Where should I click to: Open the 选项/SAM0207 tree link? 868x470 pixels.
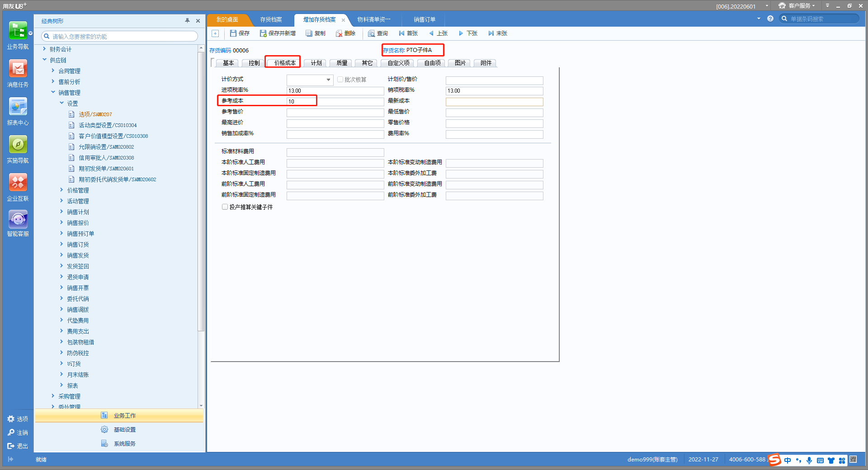click(95, 114)
